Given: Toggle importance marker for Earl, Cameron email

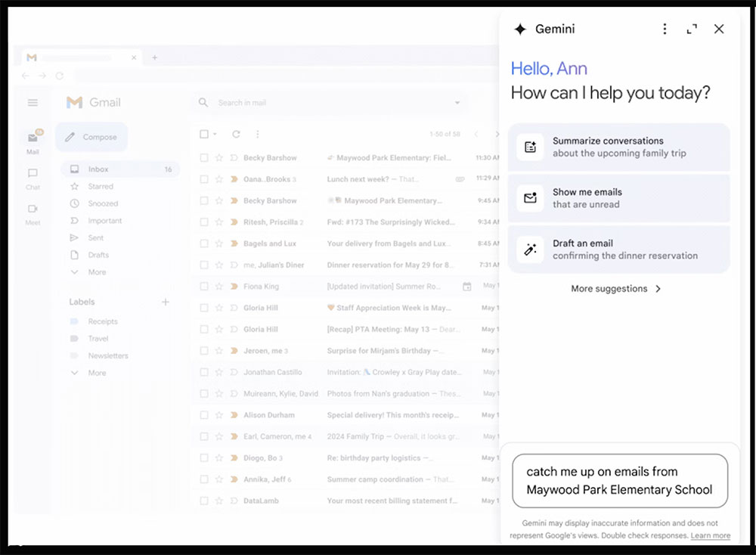Looking at the screenshot, I should coord(234,436).
